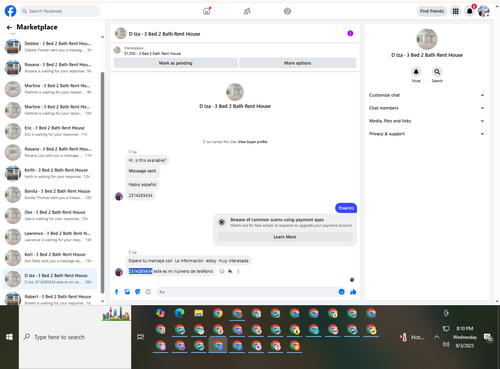The width and height of the screenshot is (500, 369).
Task: Choose a sticker from the composer
Action: 138,292
